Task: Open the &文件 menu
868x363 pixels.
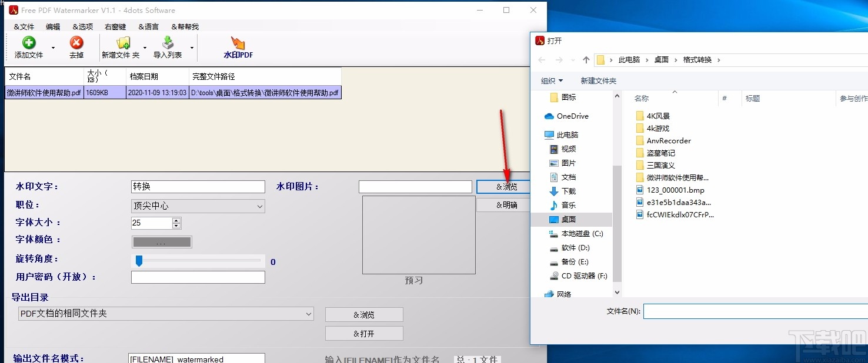Action: pos(24,26)
